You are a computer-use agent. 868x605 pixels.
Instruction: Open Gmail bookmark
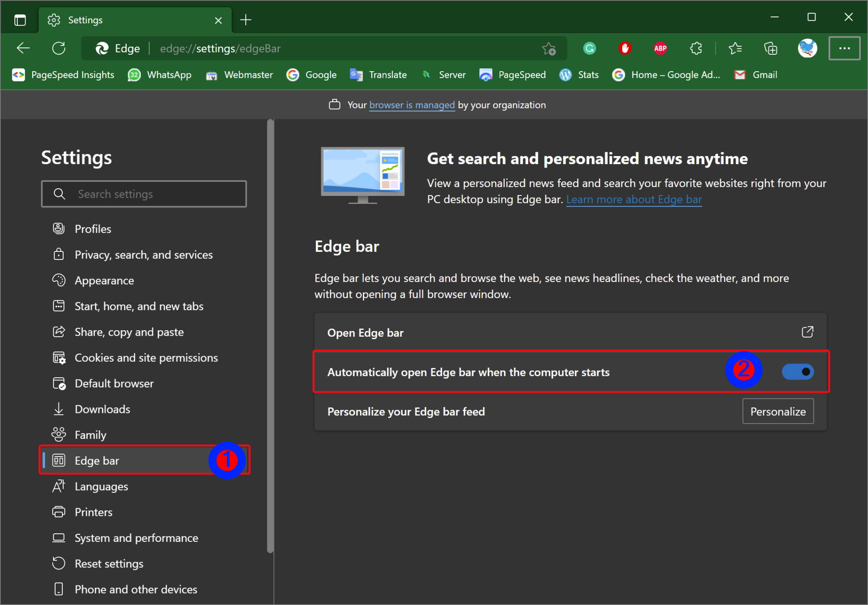pos(756,75)
